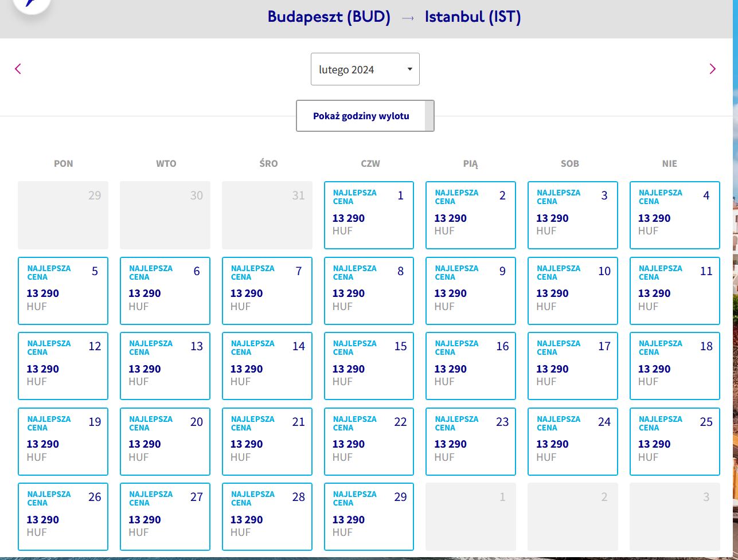Image resolution: width=738 pixels, height=560 pixels.
Task: Open the lutego 2024 month dropdown
Action: (x=365, y=69)
